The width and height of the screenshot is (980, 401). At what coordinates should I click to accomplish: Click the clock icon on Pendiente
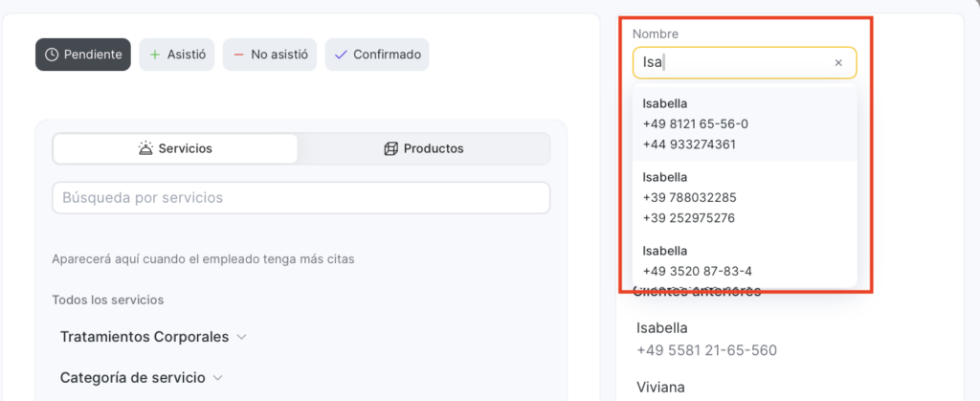click(x=52, y=55)
